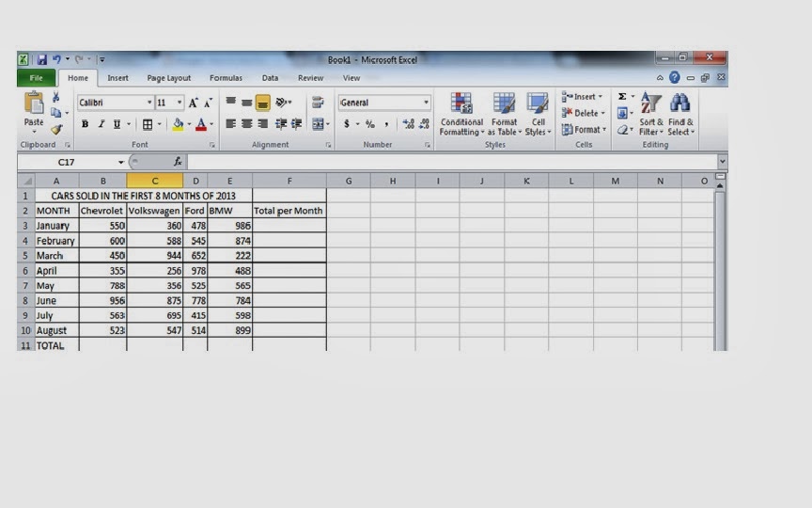Toggle the highlighted Bottom Align button
The height and width of the screenshot is (508, 812).
point(262,103)
